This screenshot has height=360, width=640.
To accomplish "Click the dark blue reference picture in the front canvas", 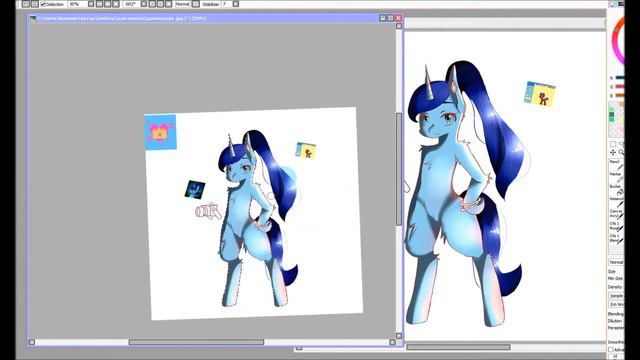I will click(195, 190).
